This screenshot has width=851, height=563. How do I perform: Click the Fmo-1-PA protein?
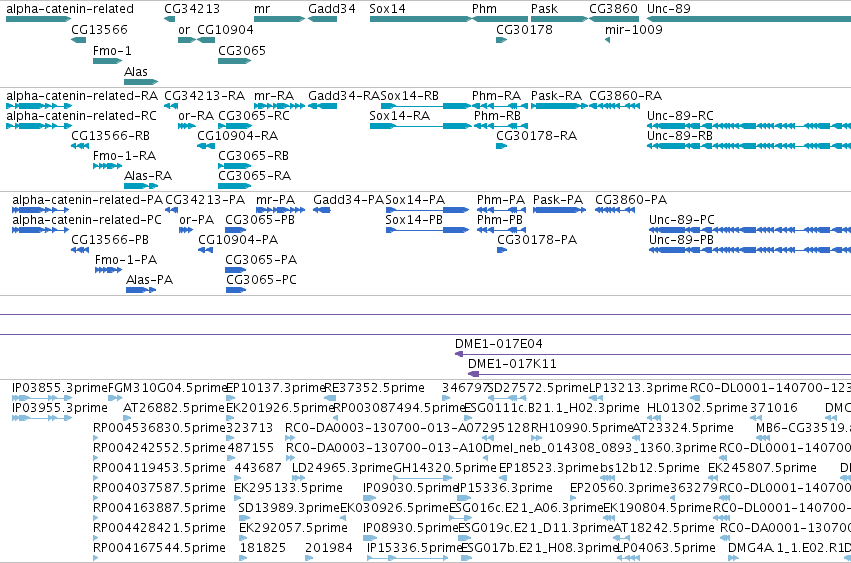[108, 270]
